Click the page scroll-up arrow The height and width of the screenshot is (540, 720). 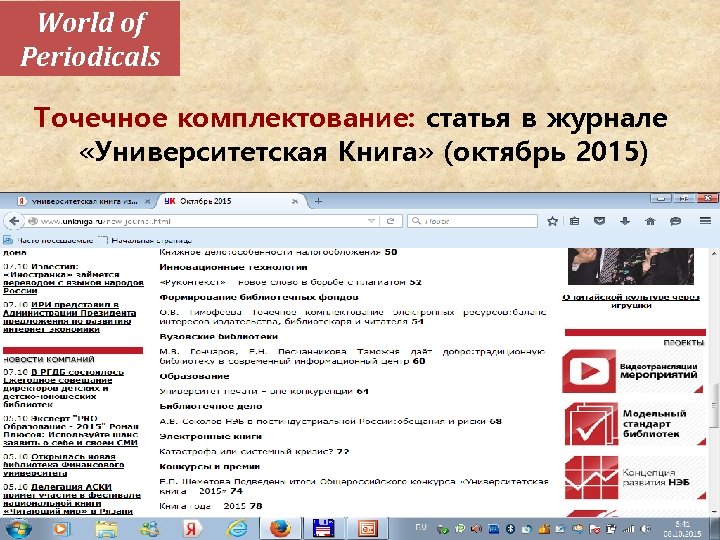coord(714,253)
